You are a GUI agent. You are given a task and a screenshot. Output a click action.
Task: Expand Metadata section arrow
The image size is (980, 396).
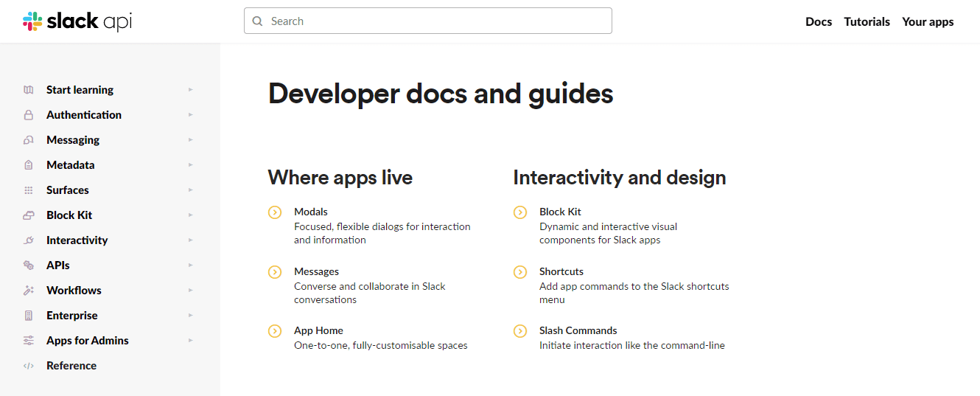pos(191,165)
